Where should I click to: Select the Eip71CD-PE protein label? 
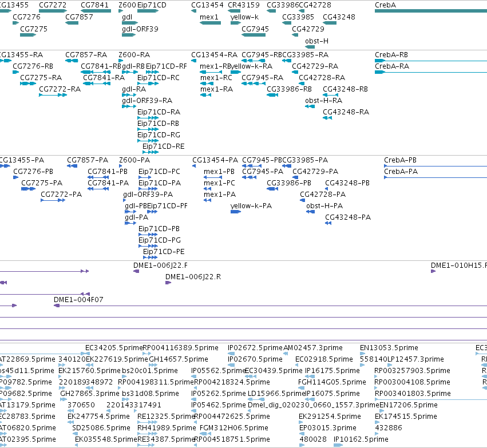click(164, 252)
